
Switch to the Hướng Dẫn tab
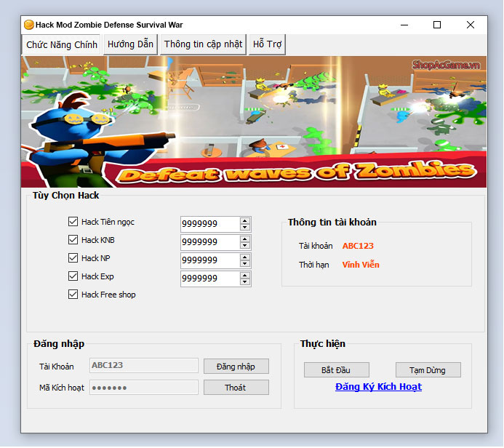(x=130, y=44)
